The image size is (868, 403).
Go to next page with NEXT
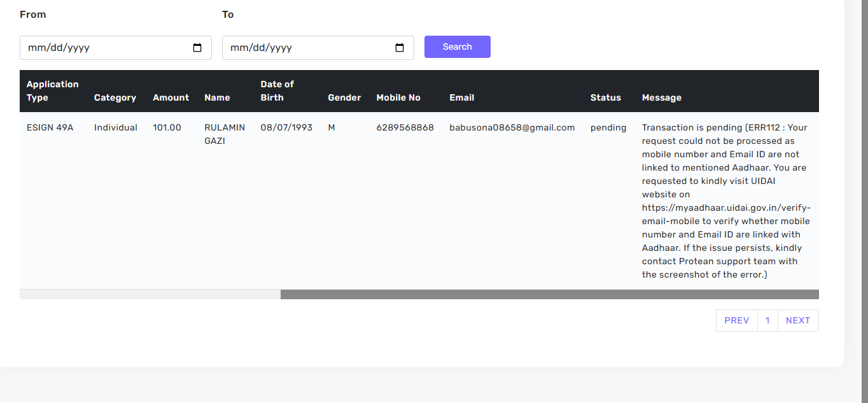tap(798, 321)
